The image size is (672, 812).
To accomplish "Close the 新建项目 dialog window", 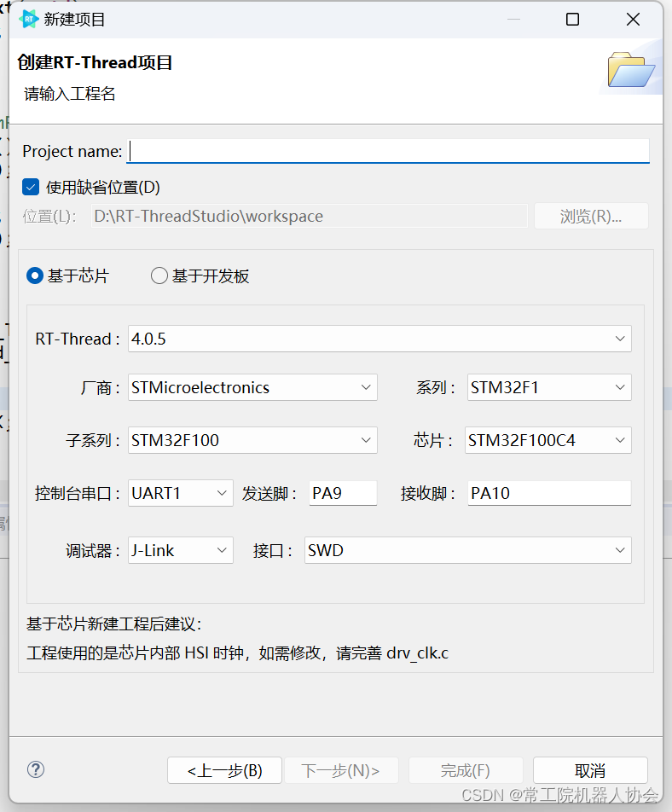I will (633, 20).
